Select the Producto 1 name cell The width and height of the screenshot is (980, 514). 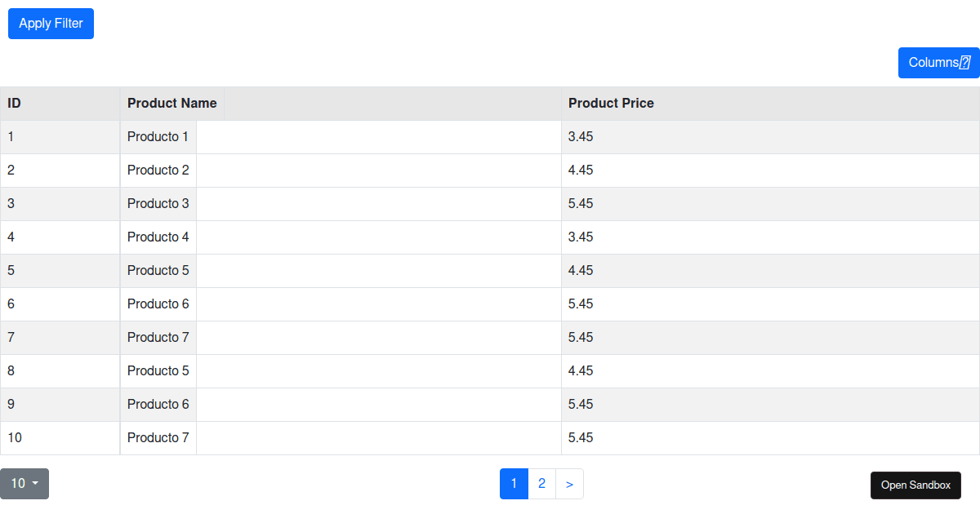(158, 137)
